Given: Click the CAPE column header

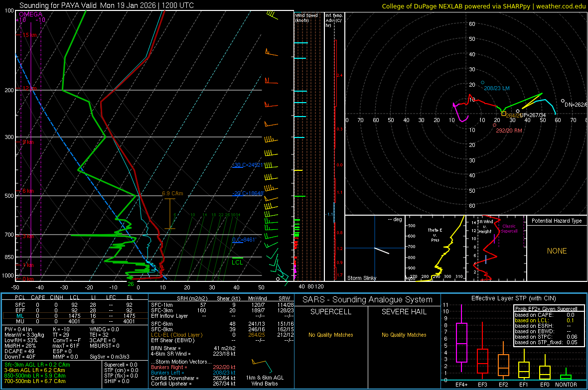Looking at the screenshot, I should point(38,297).
